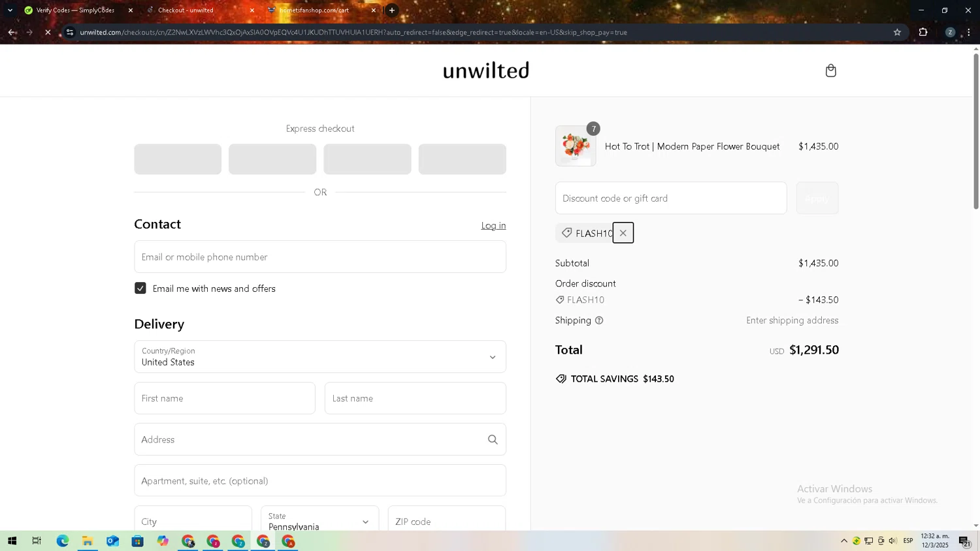
Task: Click the City input field
Action: [193, 521]
